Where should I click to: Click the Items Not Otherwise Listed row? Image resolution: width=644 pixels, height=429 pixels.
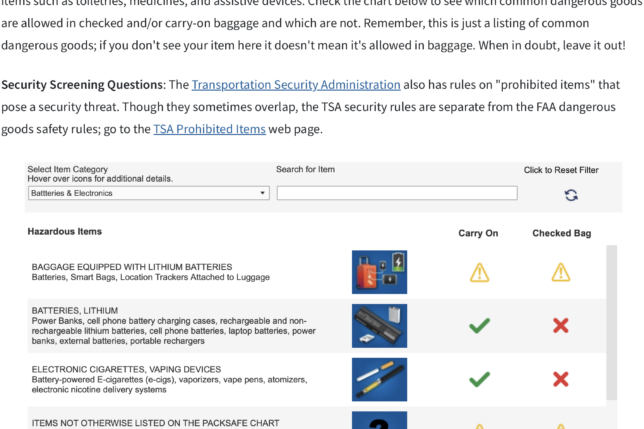tap(153, 423)
